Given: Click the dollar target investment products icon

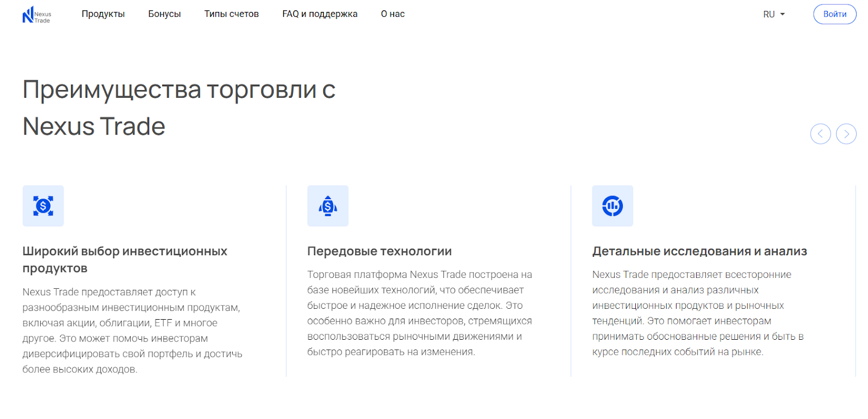Looking at the screenshot, I should (x=43, y=206).
